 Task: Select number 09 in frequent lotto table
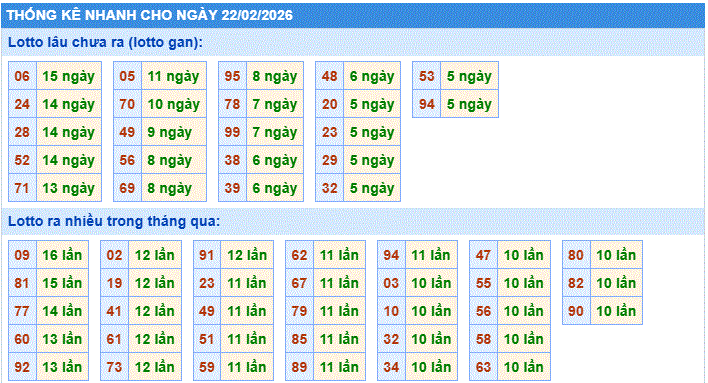[x=22, y=255]
